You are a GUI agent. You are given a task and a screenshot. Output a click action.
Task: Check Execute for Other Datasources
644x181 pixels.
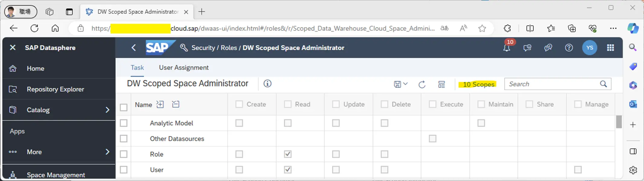point(433,138)
